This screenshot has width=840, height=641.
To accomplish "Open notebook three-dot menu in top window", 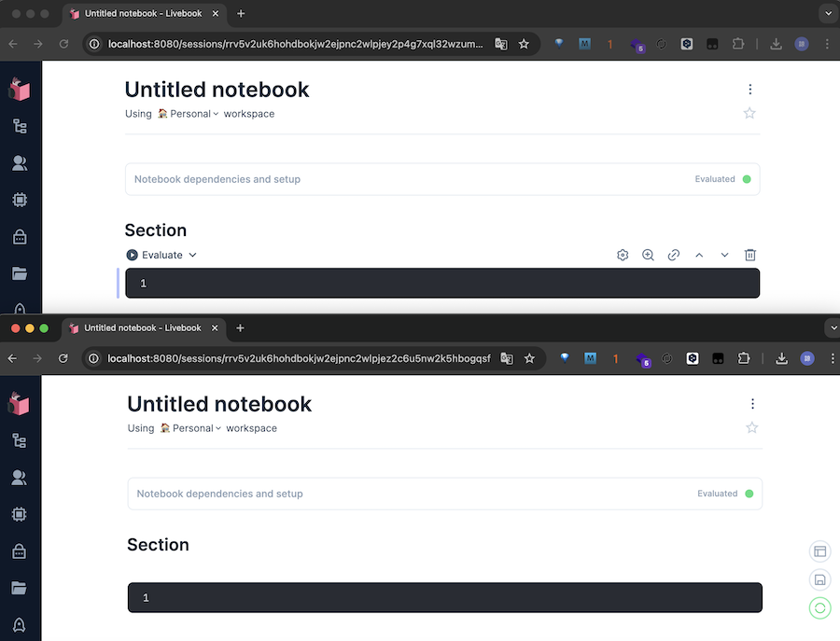I will point(750,89).
